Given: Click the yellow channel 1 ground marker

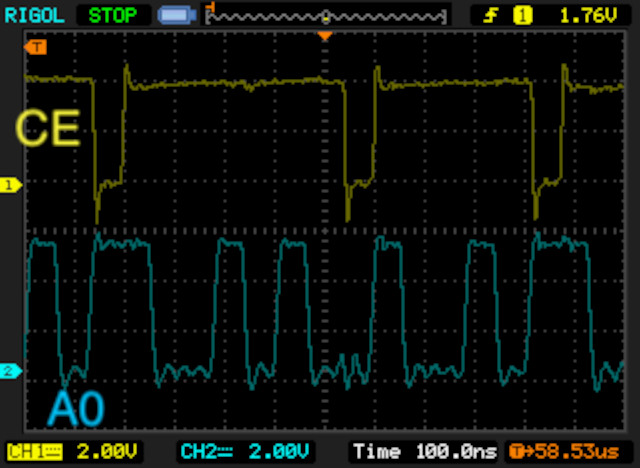Looking at the screenshot, I should coord(11,185).
